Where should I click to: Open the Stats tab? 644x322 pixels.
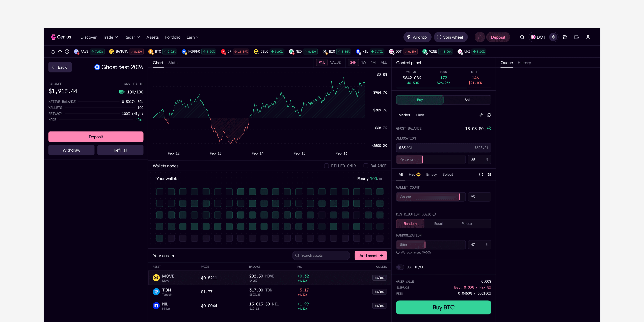[x=173, y=63]
